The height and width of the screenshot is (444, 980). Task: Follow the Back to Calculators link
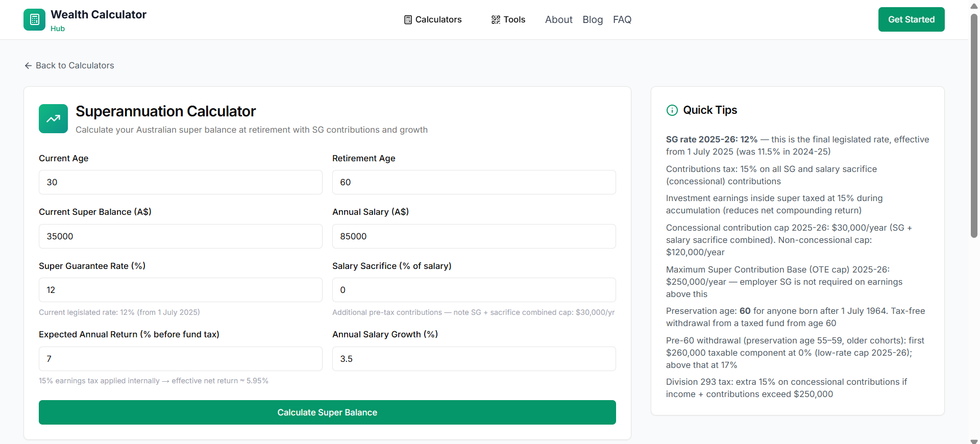[x=69, y=65]
